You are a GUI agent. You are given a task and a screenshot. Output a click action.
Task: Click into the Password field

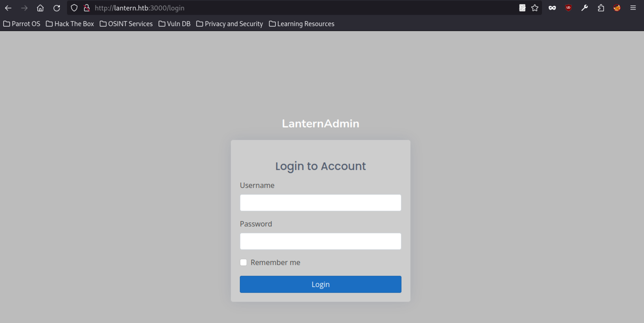[320, 241]
